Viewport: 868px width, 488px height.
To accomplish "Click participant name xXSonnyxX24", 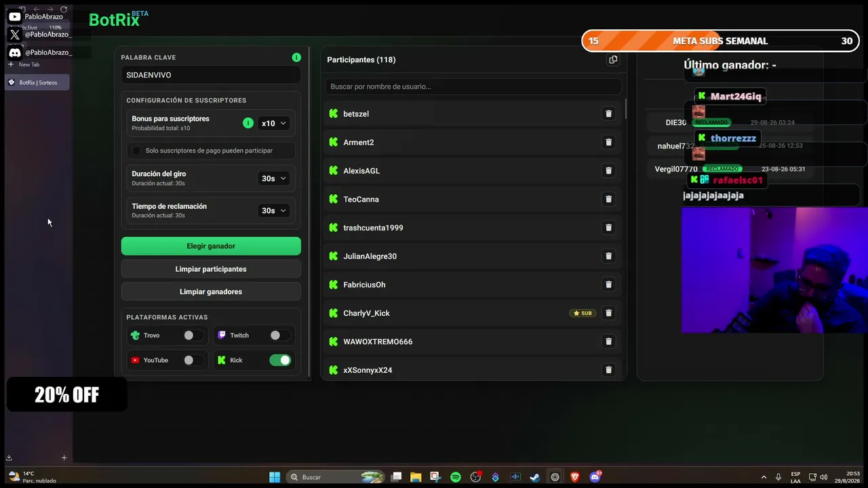I will coord(368,370).
